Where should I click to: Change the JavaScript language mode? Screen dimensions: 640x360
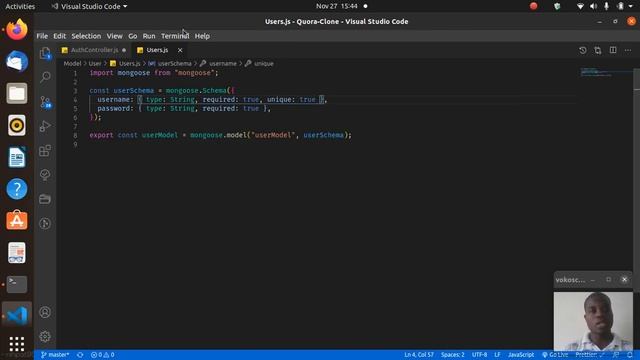point(521,355)
